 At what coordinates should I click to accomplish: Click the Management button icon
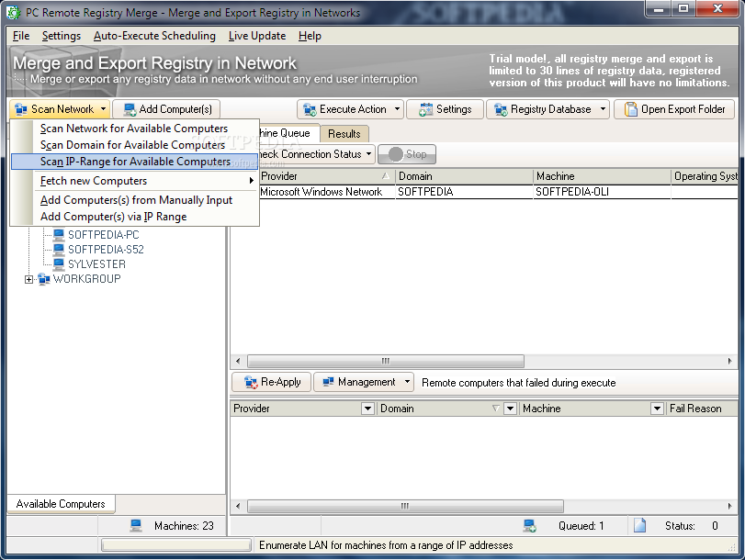328,382
